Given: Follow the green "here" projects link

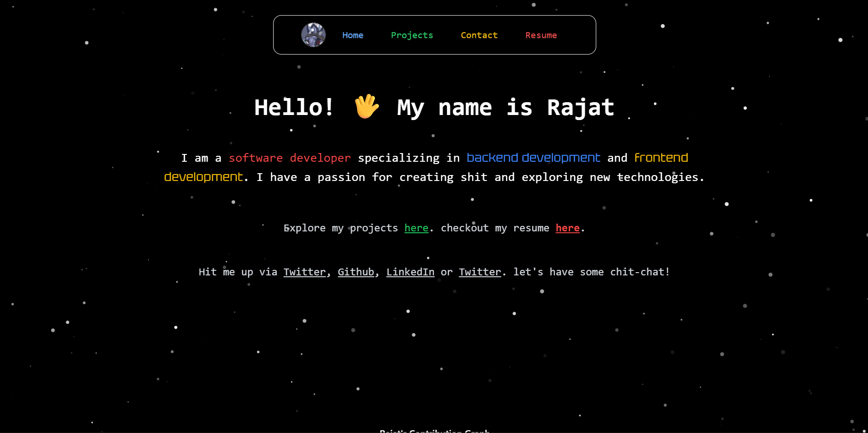Looking at the screenshot, I should [x=416, y=228].
